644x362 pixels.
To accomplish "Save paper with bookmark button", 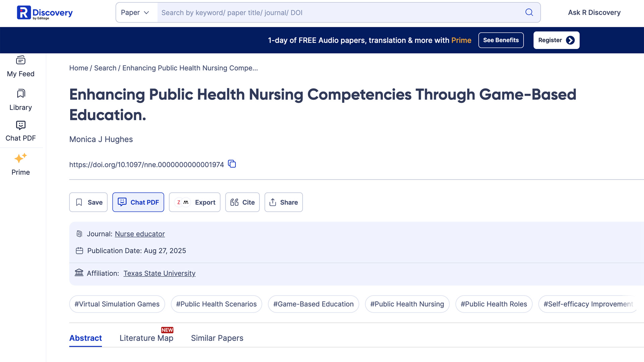I will (x=88, y=202).
